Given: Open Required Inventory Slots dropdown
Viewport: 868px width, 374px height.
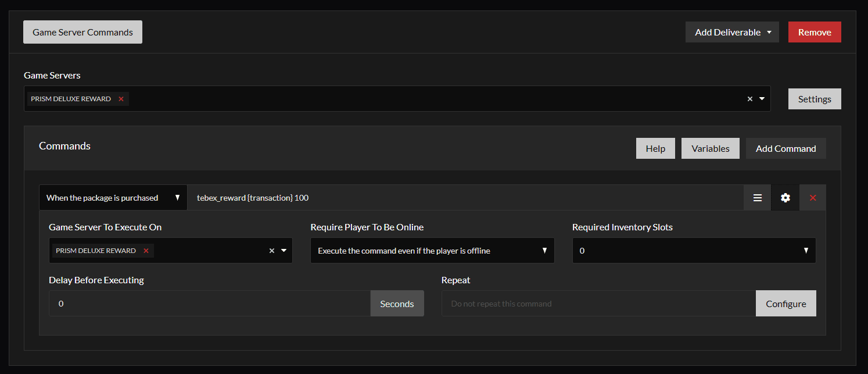Looking at the screenshot, I should 694,251.
